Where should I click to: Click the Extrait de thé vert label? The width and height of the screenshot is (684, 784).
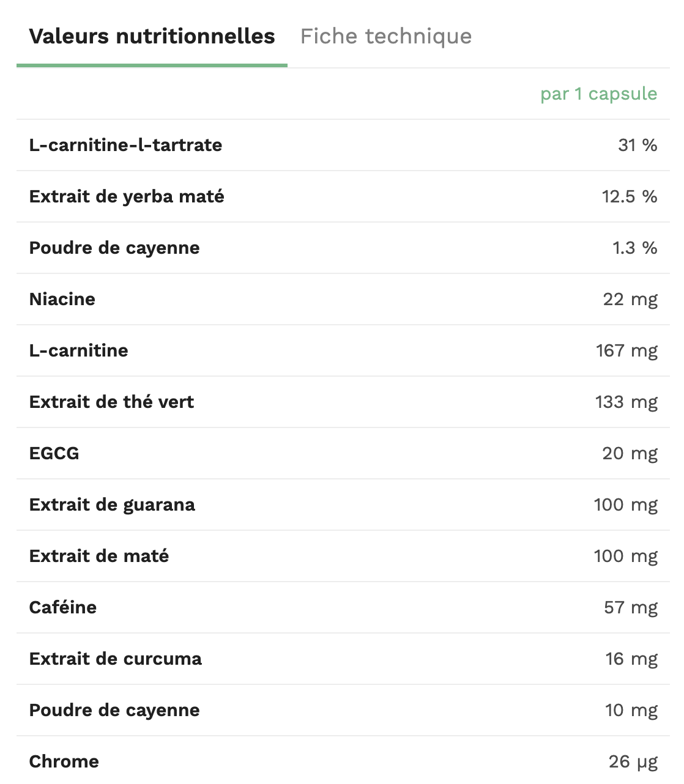click(x=111, y=402)
